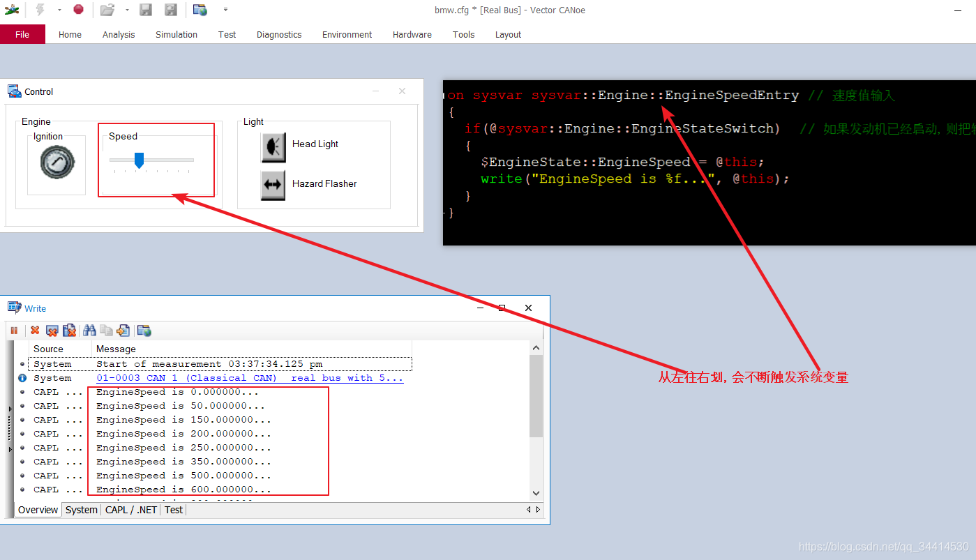This screenshot has width=976, height=560.
Task: Click the delete-window icon in Write toolbar
Action: (52, 331)
